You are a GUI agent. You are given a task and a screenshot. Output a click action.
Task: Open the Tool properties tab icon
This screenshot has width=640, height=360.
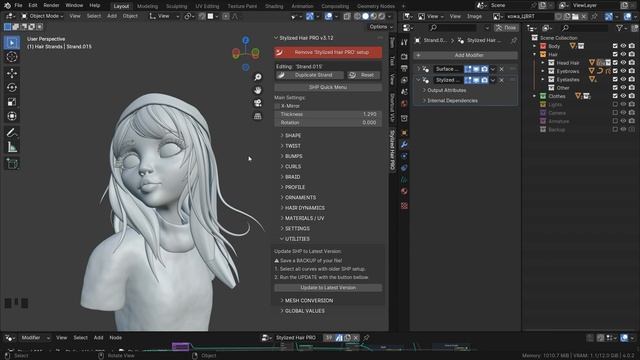pos(404,43)
